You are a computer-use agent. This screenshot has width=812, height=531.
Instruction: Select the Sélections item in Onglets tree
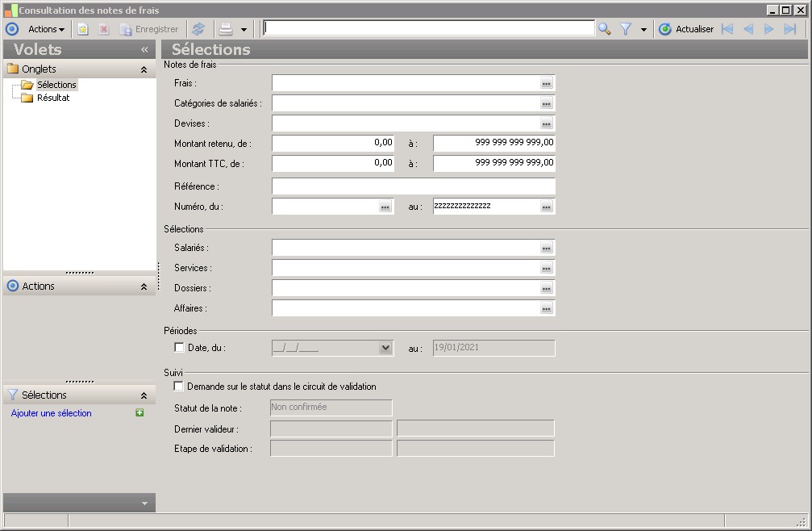[x=56, y=85]
